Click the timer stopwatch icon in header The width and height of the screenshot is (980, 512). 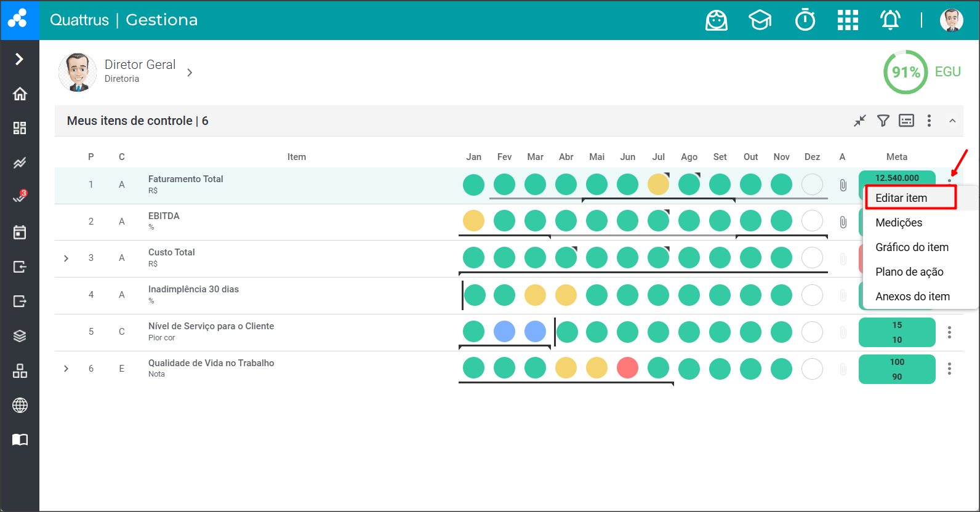pos(805,20)
